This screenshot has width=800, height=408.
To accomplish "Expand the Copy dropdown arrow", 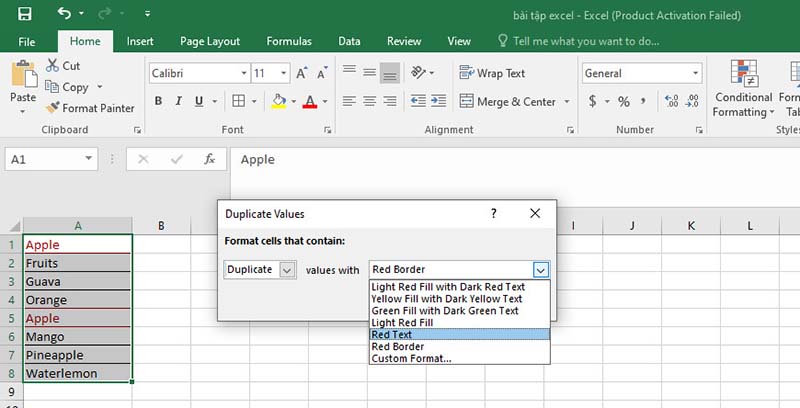I will (x=99, y=87).
